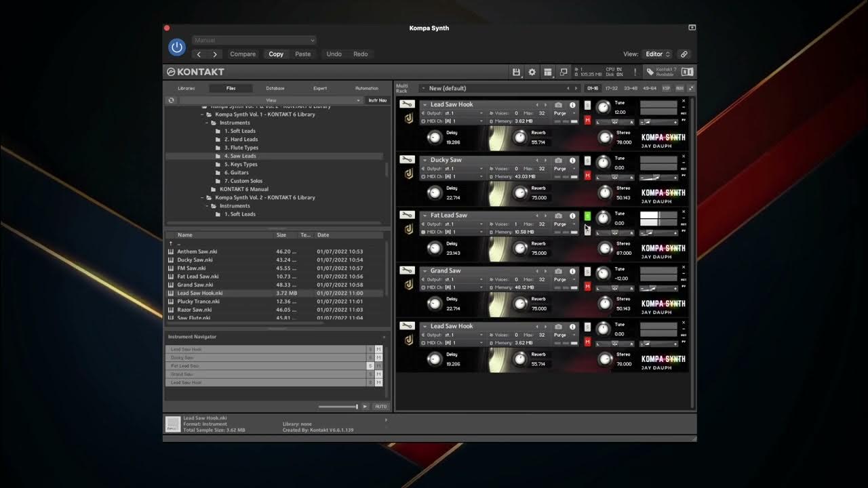Go to next preset arrow
868x488 pixels.
(x=215, y=54)
